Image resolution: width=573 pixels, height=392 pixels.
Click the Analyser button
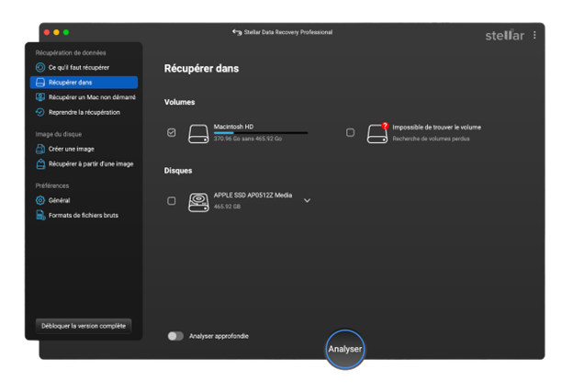click(345, 349)
